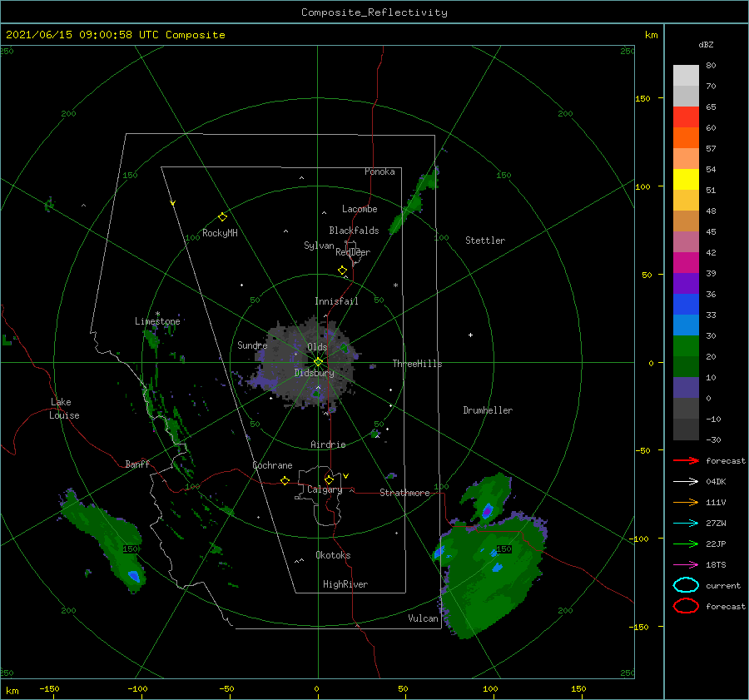The image size is (749, 700).
Task: Click the ThreeHills city label
Action: click(417, 364)
